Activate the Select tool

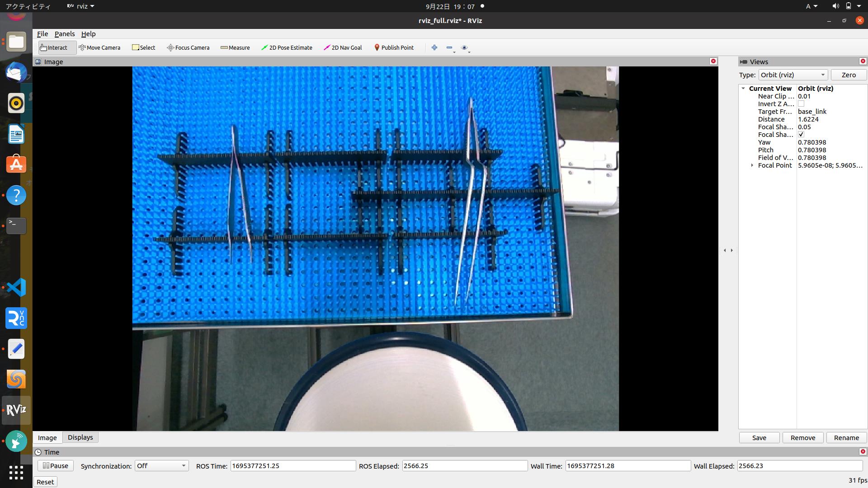144,47
